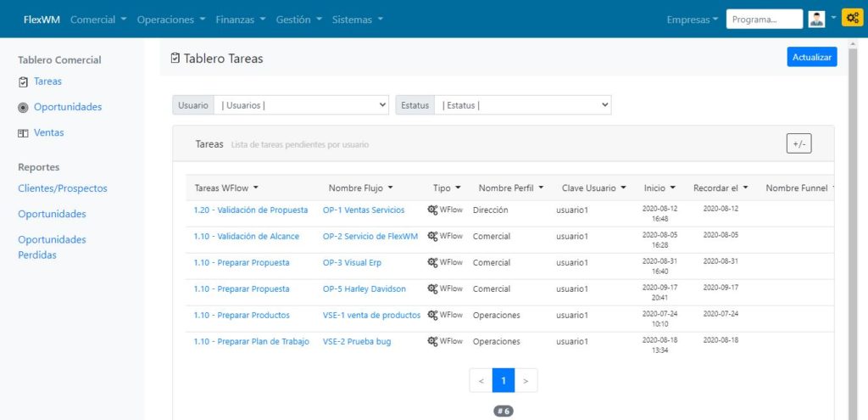Image resolution: width=868 pixels, height=420 pixels.
Task: Click WFlow gears icon in OP-5 row
Action: pos(432,288)
